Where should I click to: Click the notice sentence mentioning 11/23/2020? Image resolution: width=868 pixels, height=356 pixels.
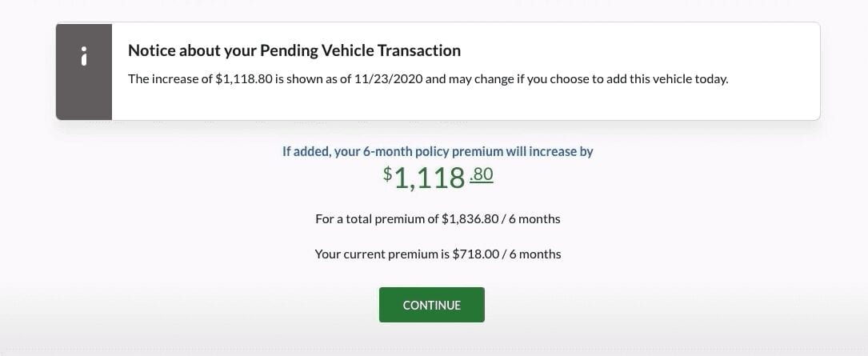pyautogui.click(x=428, y=79)
